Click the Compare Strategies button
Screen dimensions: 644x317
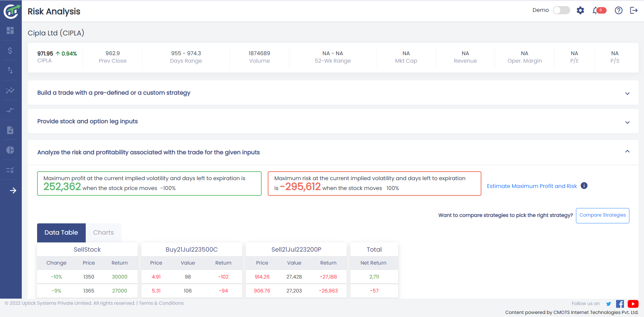pyautogui.click(x=602, y=216)
